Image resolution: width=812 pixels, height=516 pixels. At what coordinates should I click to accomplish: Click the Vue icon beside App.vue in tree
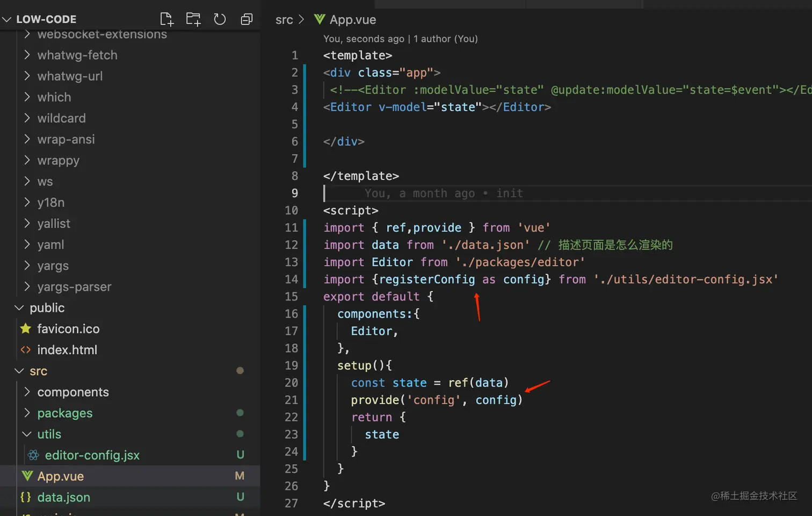(x=27, y=476)
